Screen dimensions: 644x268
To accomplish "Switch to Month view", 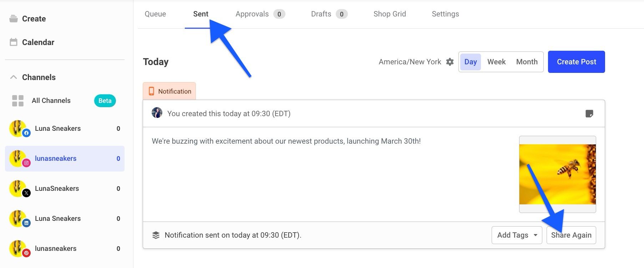I will [x=527, y=61].
